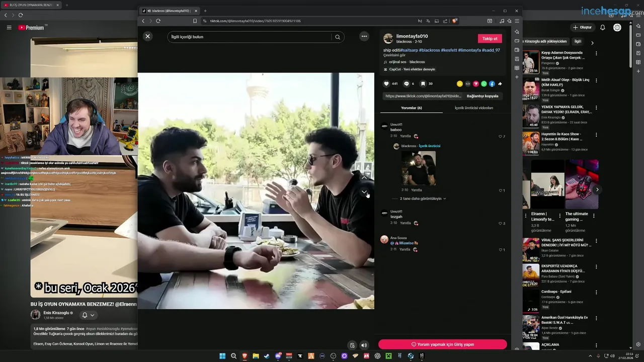Image resolution: width=644 pixels, height=362 pixels.
Task: Mute the TikTok video sound
Action: pos(364,345)
